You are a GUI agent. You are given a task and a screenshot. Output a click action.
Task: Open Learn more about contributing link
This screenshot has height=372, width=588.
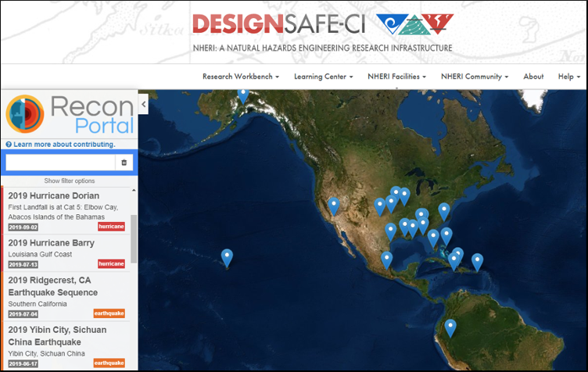click(64, 145)
